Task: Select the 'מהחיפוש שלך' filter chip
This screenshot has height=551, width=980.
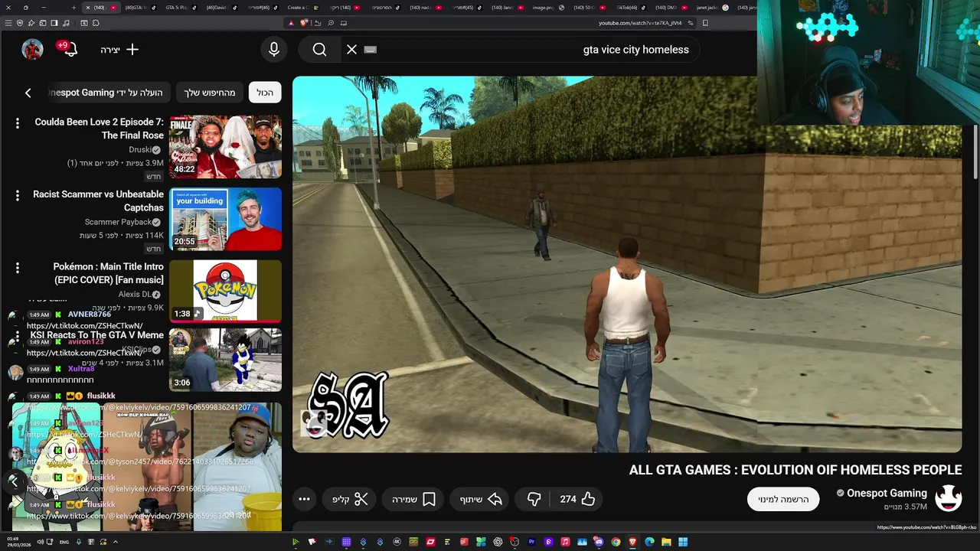Action: coord(210,93)
